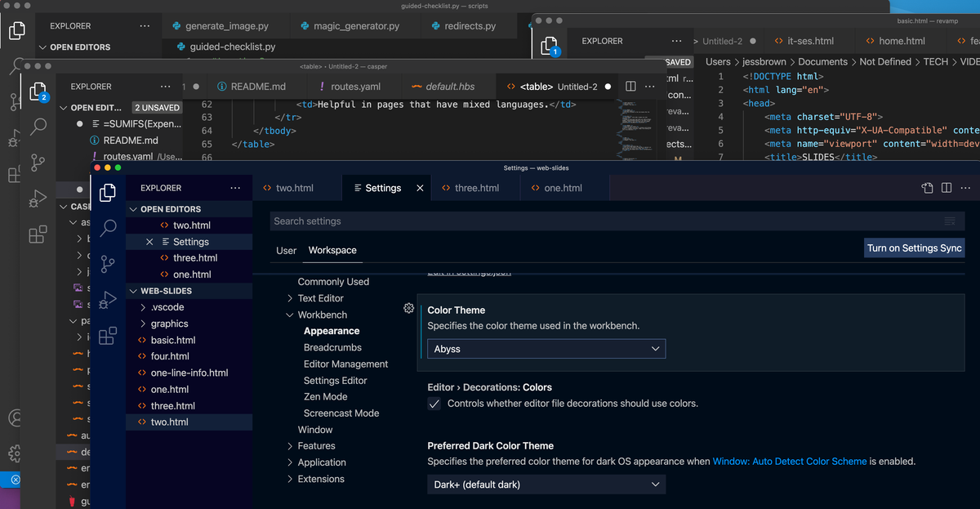
Task: Expand Application settings category
Action: pos(290,462)
